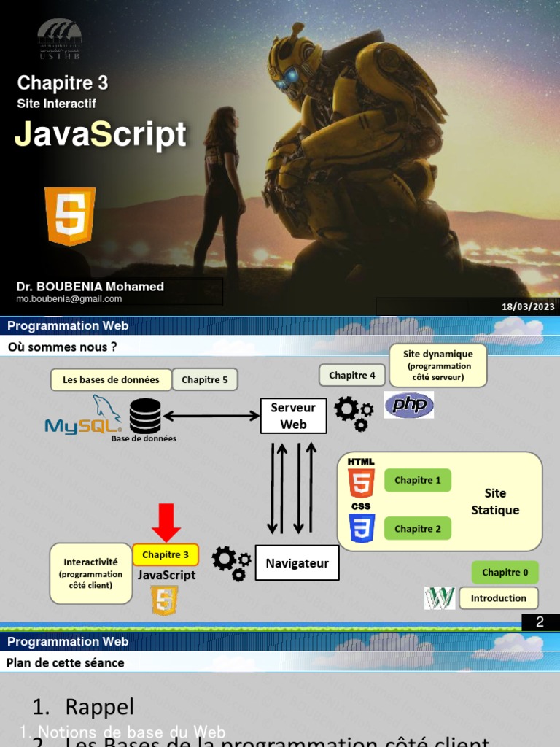Select the yellow 'Chapitre 3' box
The image size is (560, 747).
tap(166, 554)
